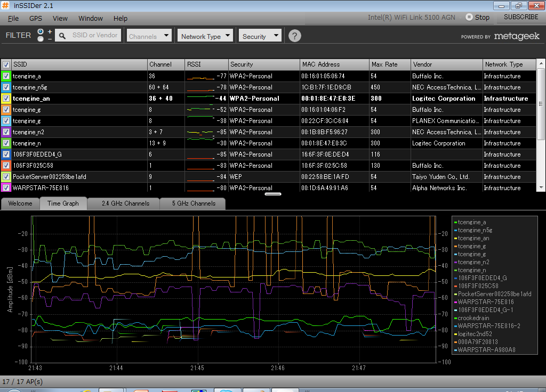
Task: Click the magnifier search icon in filter bar
Action: (x=62, y=36)
